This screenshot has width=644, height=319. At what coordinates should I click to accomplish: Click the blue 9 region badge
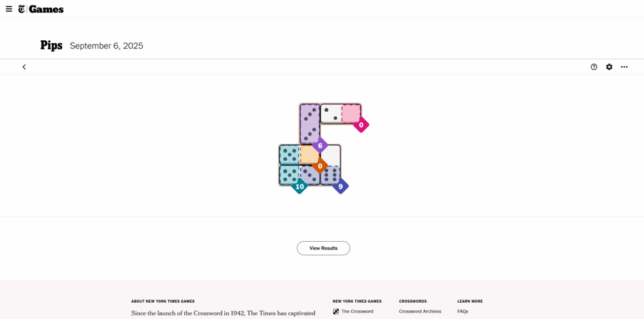pos(340,187)
